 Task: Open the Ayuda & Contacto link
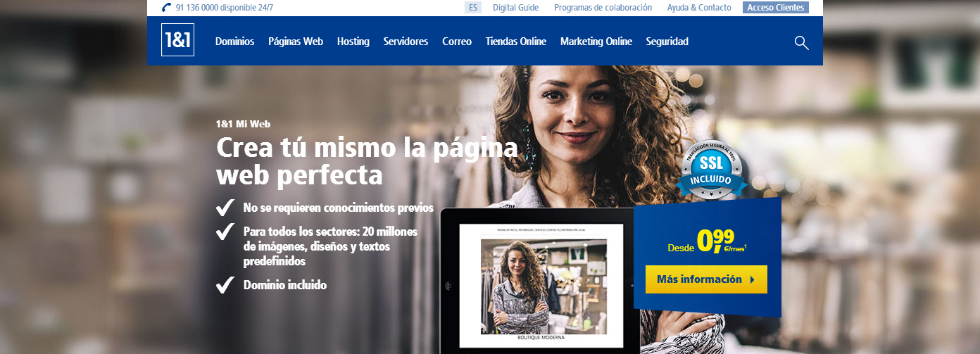[x=699, y=8]
